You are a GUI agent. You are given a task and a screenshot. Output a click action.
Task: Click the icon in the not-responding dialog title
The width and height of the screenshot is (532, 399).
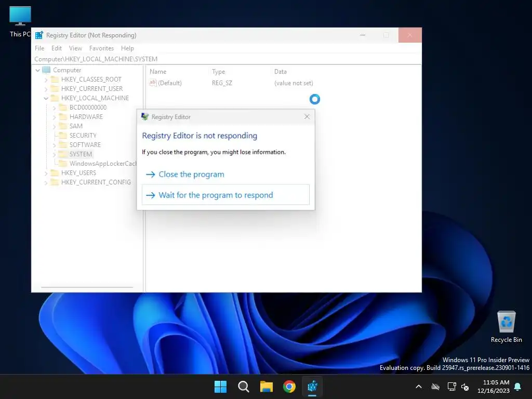click(145, 117)
